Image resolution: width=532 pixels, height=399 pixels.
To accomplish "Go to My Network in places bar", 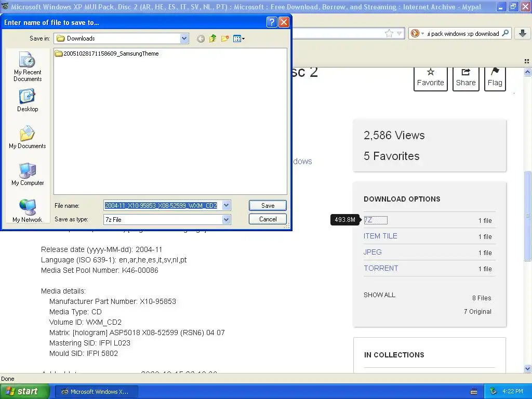I will (x=28, y=211).
